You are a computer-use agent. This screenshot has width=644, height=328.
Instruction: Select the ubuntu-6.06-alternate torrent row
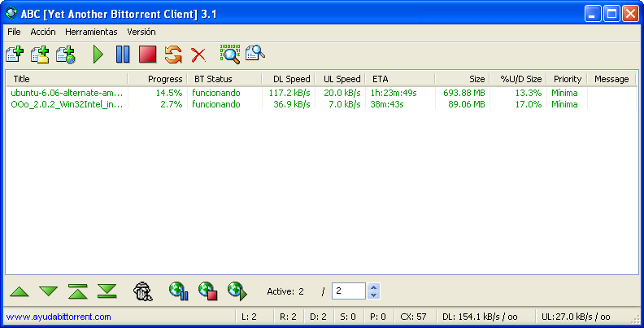(322, 93)
